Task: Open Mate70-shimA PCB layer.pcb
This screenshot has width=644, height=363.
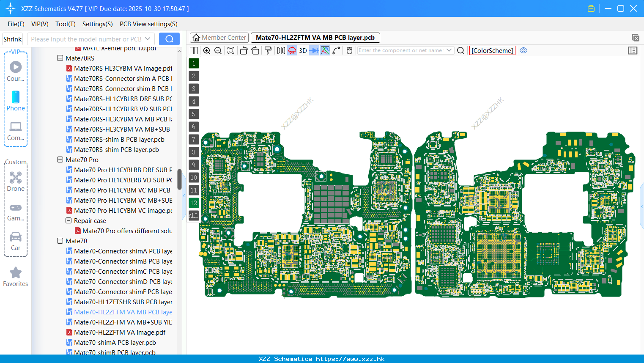Action: [x=111, y=342]
